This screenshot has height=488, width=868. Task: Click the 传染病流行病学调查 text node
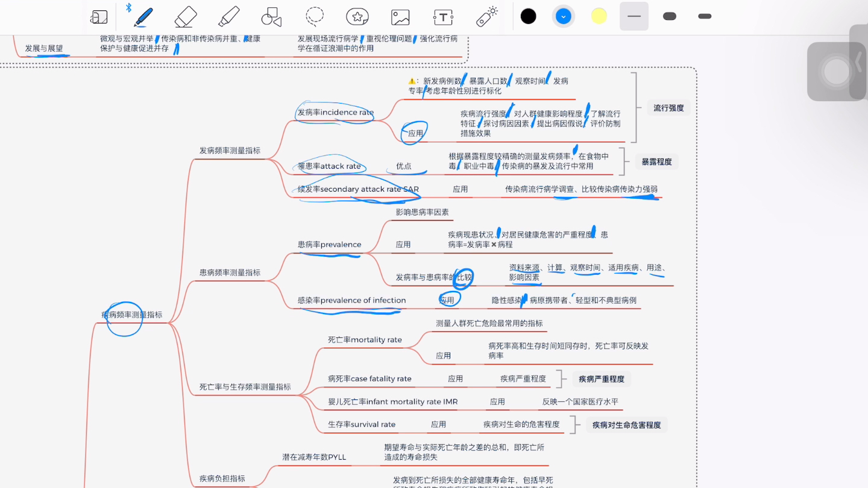[x=581, y=189]
